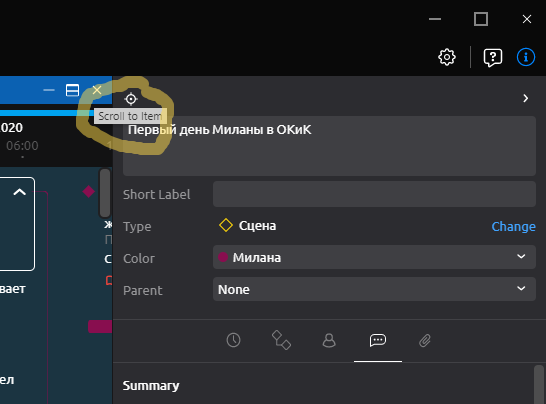Open settings with the gear icon
Viewport: 546px width, 404px height.
[447, 57]
